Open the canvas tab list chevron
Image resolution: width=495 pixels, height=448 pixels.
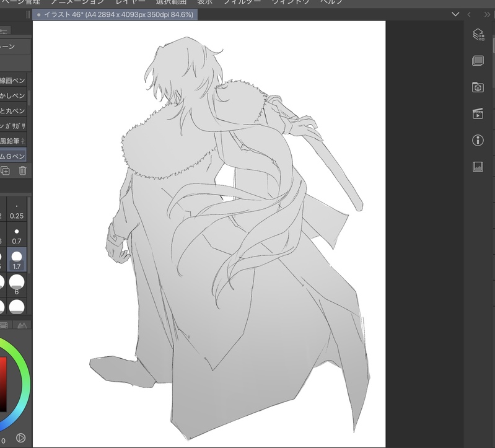[x=455, y=14]
